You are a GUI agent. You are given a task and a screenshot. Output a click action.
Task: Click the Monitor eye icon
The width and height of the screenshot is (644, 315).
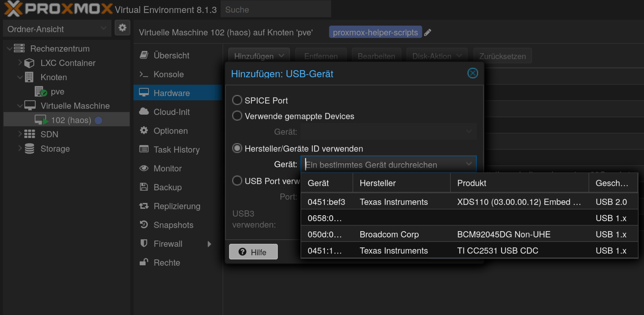(x=144, y=168)
